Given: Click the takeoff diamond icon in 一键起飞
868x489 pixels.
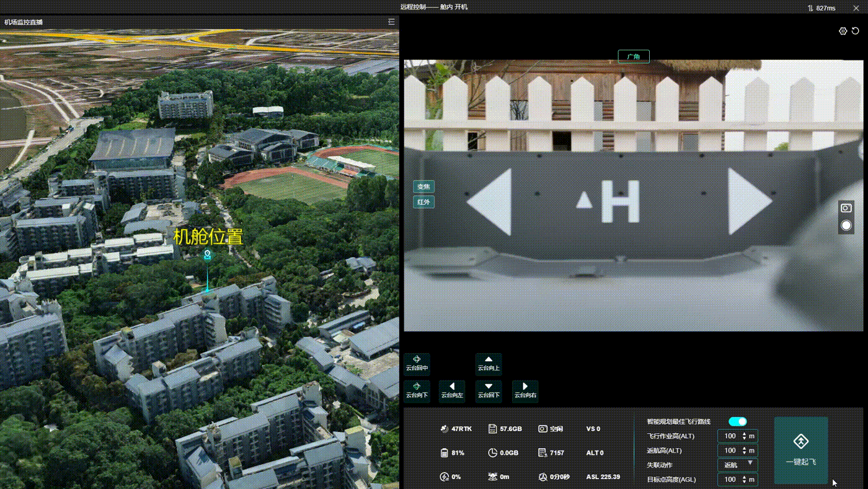Looking at the screenshot, I should point(800,442).
